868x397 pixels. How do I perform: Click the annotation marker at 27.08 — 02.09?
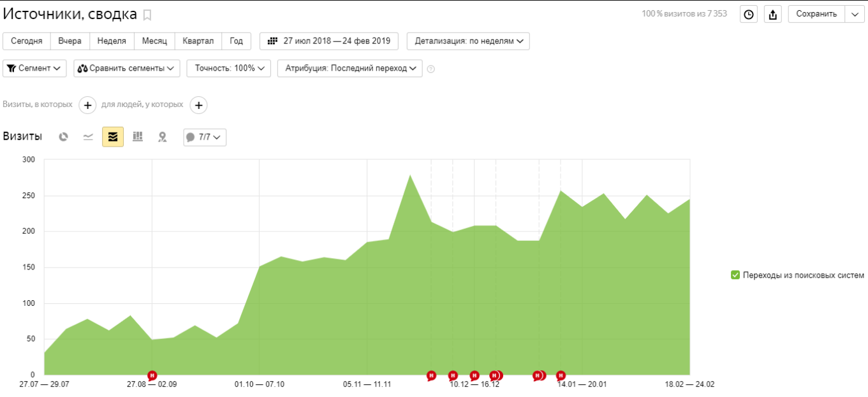pyautogui.click(x=152, y=375)
